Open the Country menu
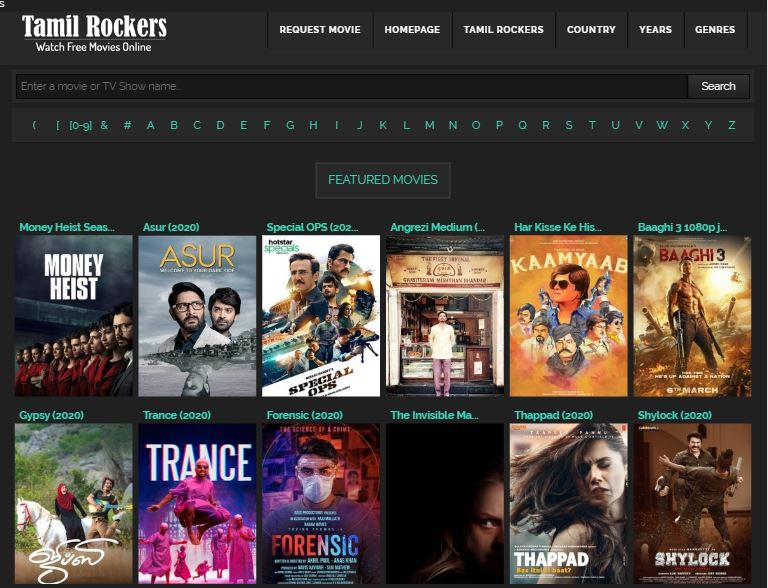The height and width of the screenshot is (588, 768). click(591, 30)
